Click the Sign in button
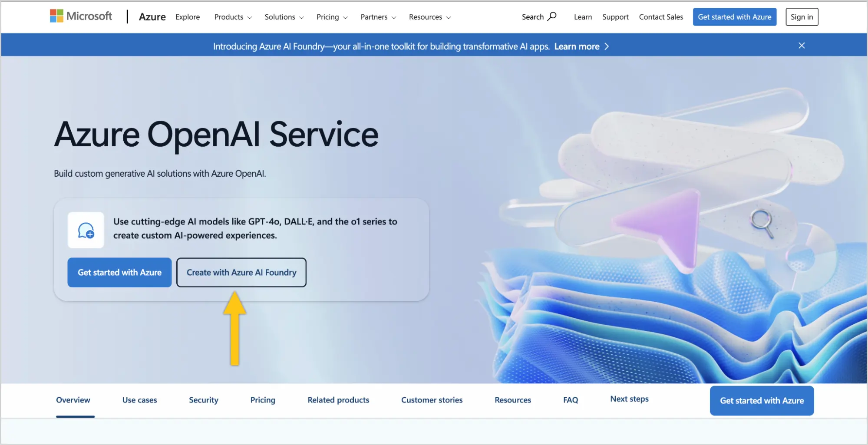868x445 pixels. tap(802, 17)
